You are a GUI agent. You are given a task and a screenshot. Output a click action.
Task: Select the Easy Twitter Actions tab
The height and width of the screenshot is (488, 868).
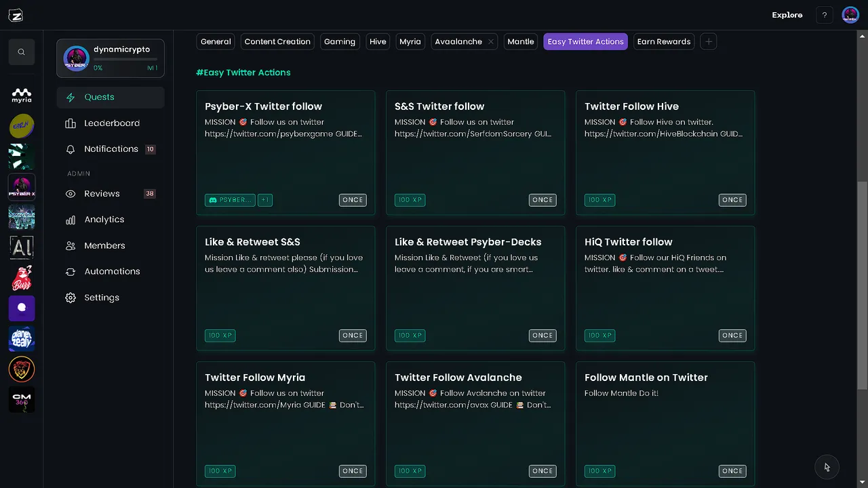coord(586,41)
